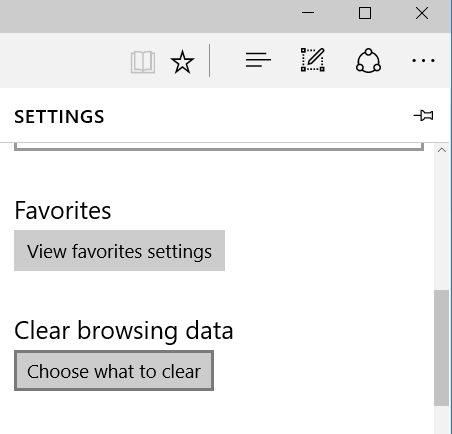Make a Web Note pen icon
The width and height of the screenshot is (452, 434).
click(313, 60)
